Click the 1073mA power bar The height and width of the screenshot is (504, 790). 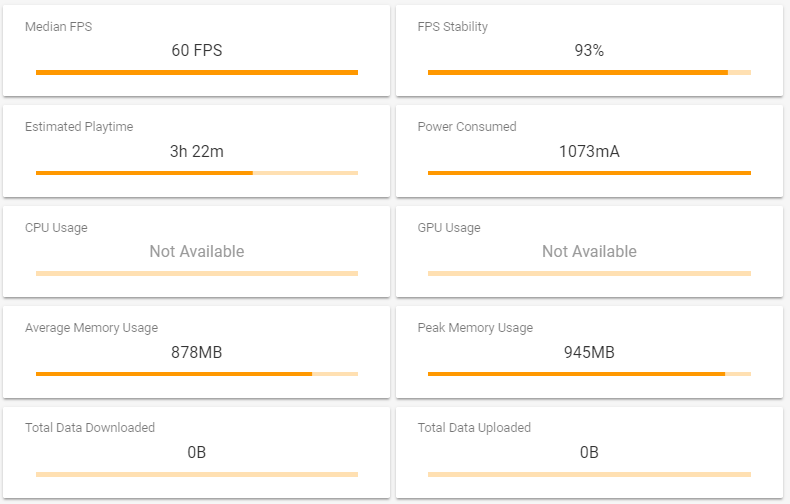click(589, 173)
